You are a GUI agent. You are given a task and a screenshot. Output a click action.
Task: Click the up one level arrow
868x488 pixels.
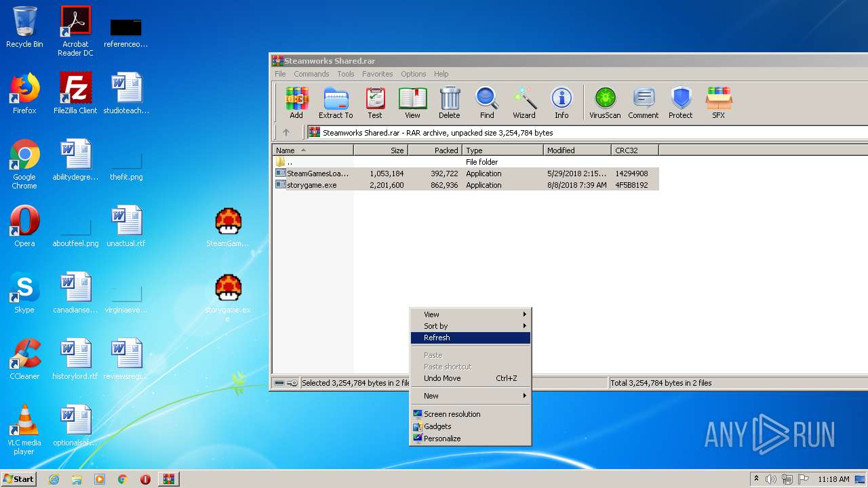(x=286, y=133)
